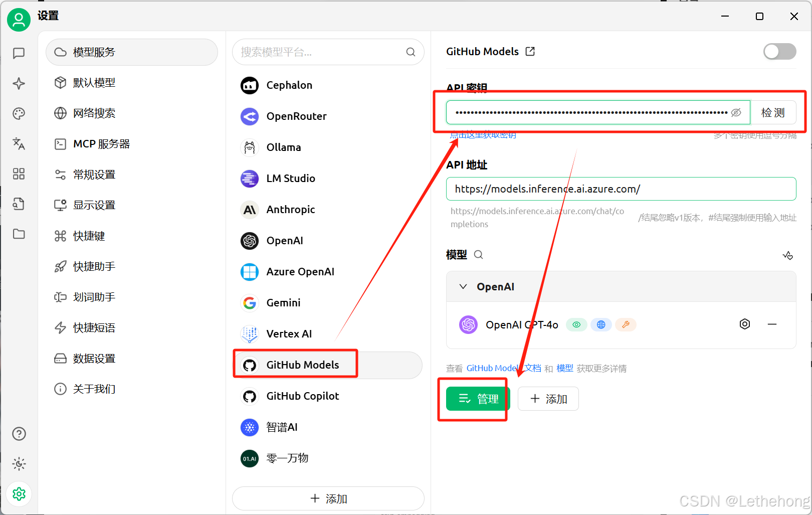
Task: Open the help question mark icon
Action: (19, 434)
